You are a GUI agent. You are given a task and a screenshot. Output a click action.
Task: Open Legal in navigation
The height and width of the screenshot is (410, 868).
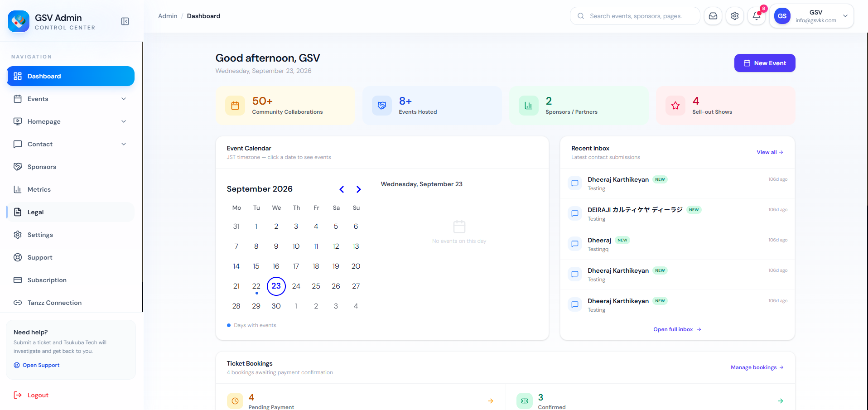tap(71, 212)
